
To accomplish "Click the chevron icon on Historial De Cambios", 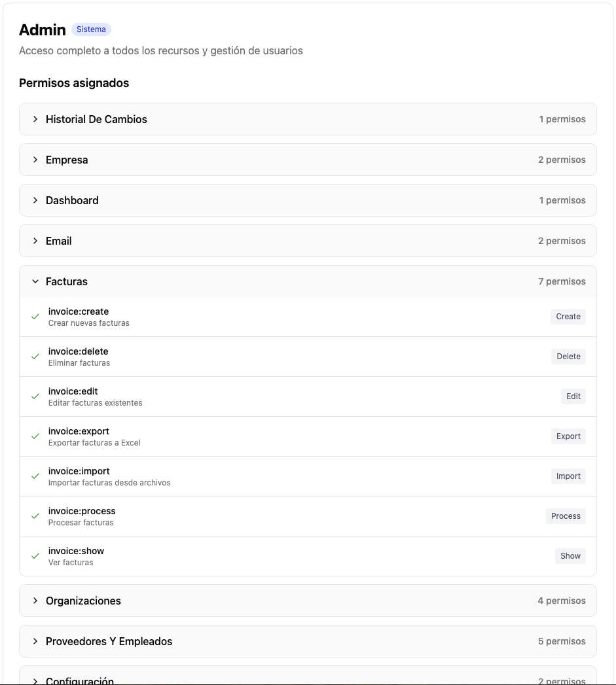I will coord(35,119).
